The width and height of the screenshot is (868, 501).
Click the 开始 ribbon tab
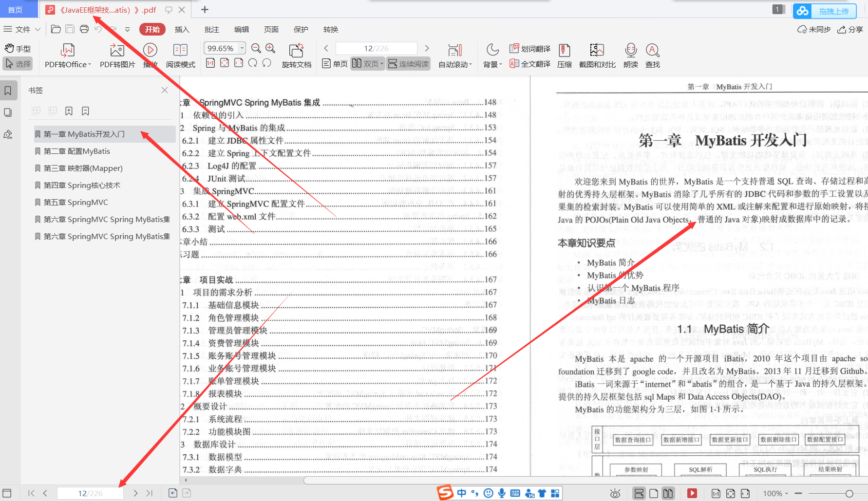tap(152, 29)
